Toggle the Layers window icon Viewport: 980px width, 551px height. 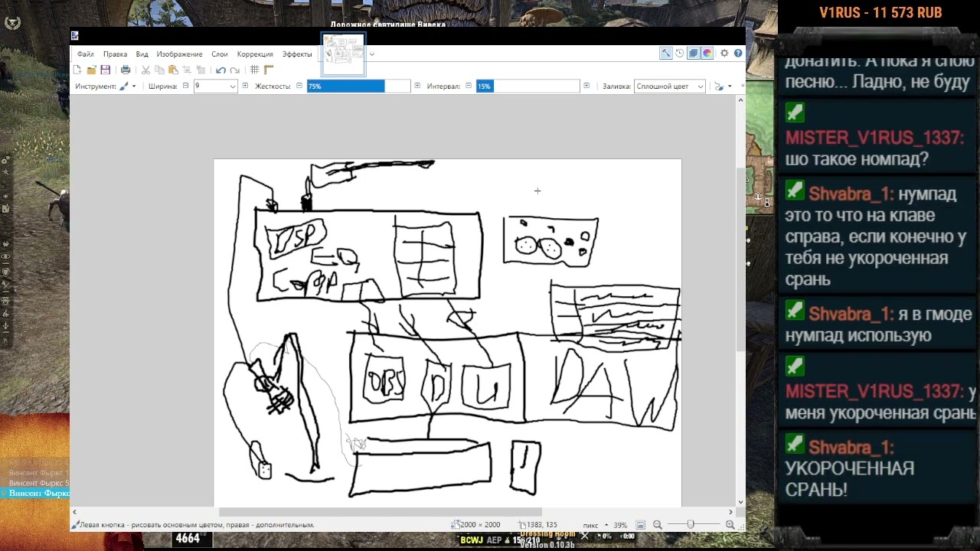[693, 54]
